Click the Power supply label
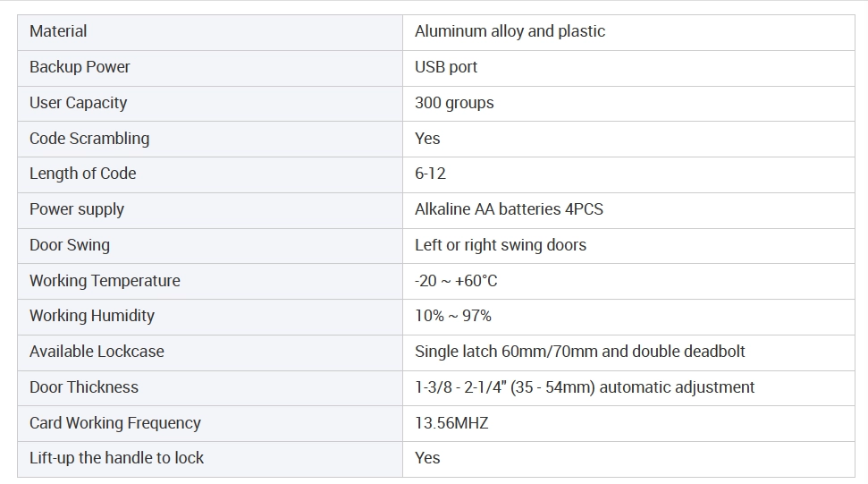Viewport: 868px width, 484px height. 76,209
